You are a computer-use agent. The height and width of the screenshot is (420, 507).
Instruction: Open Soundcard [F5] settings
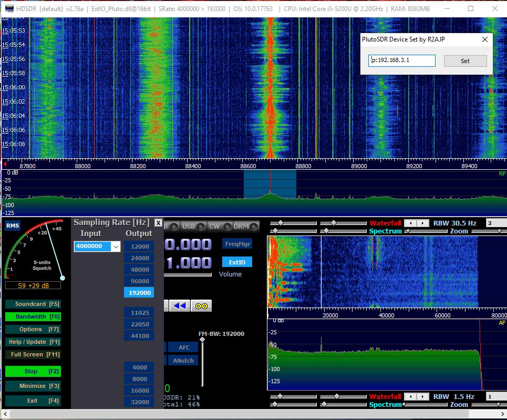pyautogui.click(x=33, y=304)
